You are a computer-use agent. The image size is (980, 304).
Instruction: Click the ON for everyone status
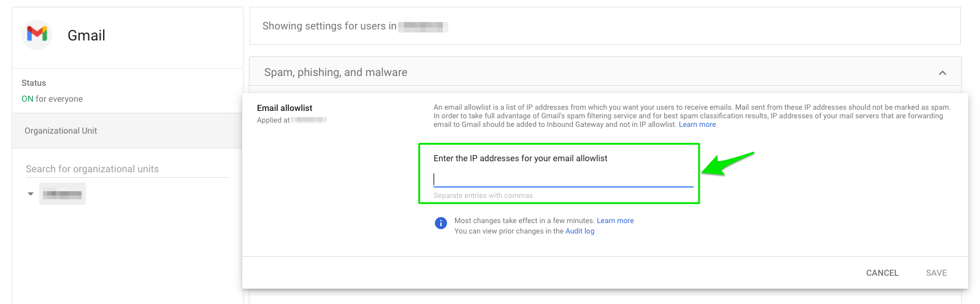click(52, 99)
